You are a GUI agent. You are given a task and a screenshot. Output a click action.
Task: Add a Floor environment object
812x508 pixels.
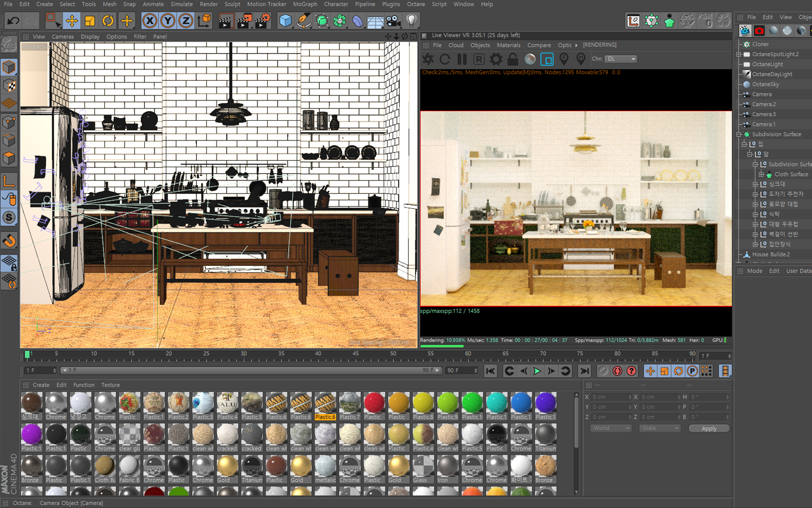(x=376, y=21)
